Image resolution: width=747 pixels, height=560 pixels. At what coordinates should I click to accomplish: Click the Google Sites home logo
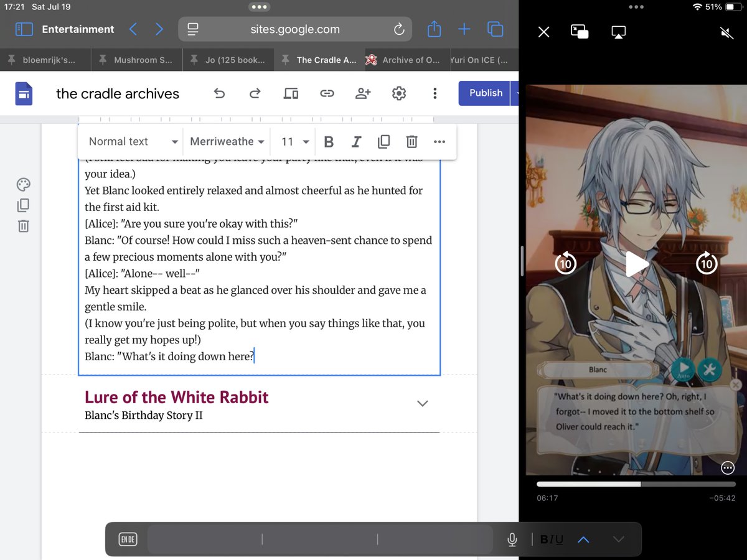click(x=24, y=94)
